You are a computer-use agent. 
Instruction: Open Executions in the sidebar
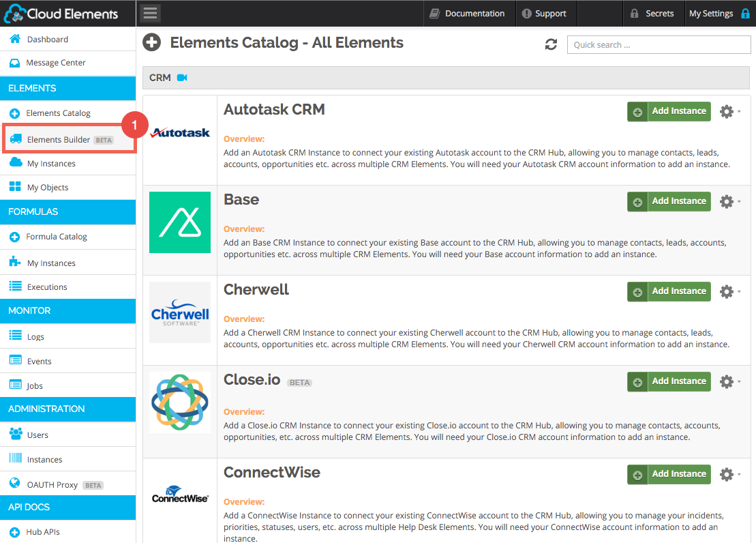(x=68, y=287)
